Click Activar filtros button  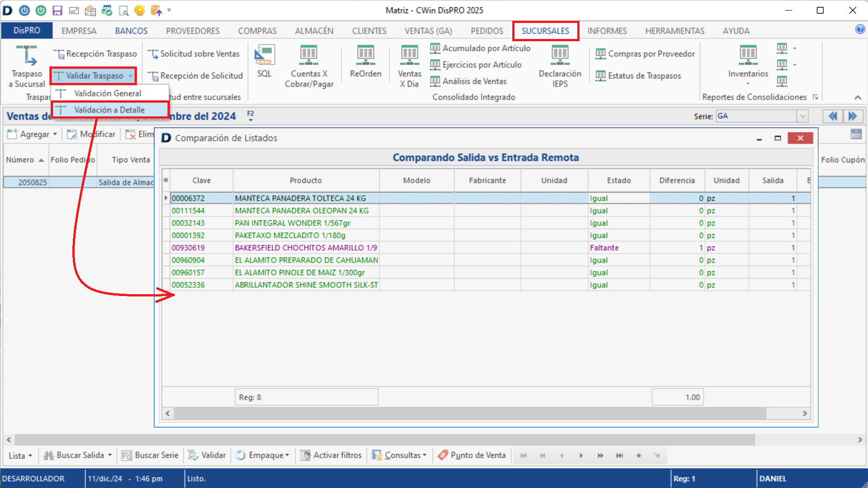point(331,455)
